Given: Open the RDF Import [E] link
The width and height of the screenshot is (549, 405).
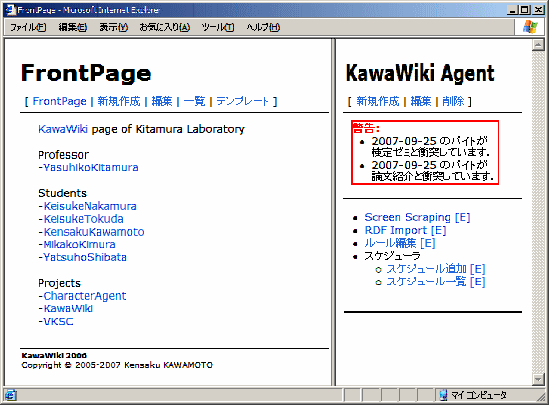Looking at the screenshot, I should 405,230.
